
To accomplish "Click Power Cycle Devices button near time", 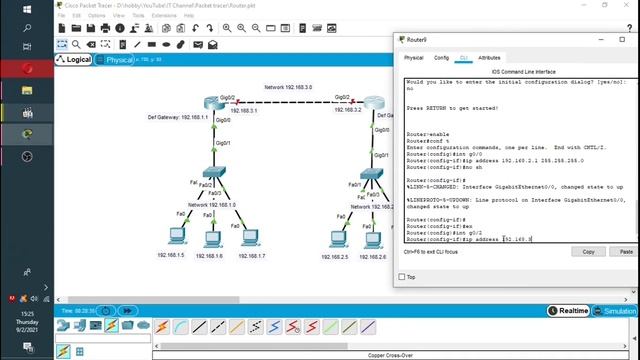I will 106,311.
